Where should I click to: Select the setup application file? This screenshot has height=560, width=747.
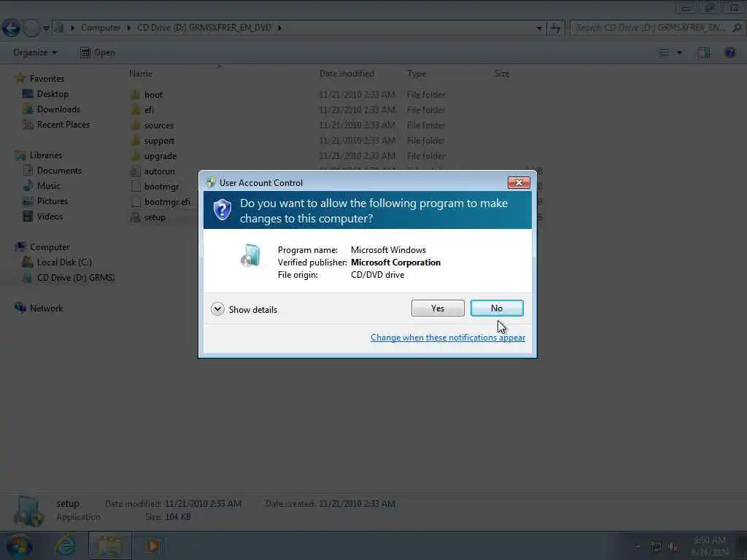pyautogui.click(x=155, y=217)
